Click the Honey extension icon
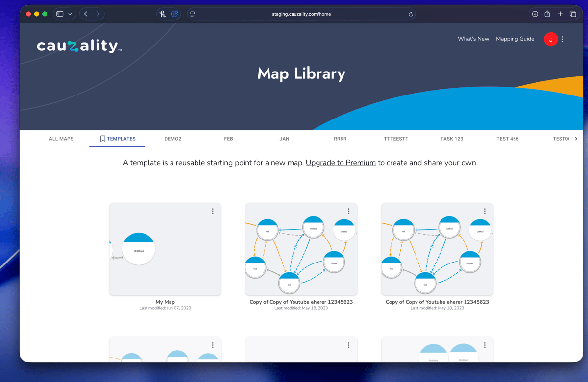Image resolution: width=588 pixels, height=382 pixels. tap(163, 14)
